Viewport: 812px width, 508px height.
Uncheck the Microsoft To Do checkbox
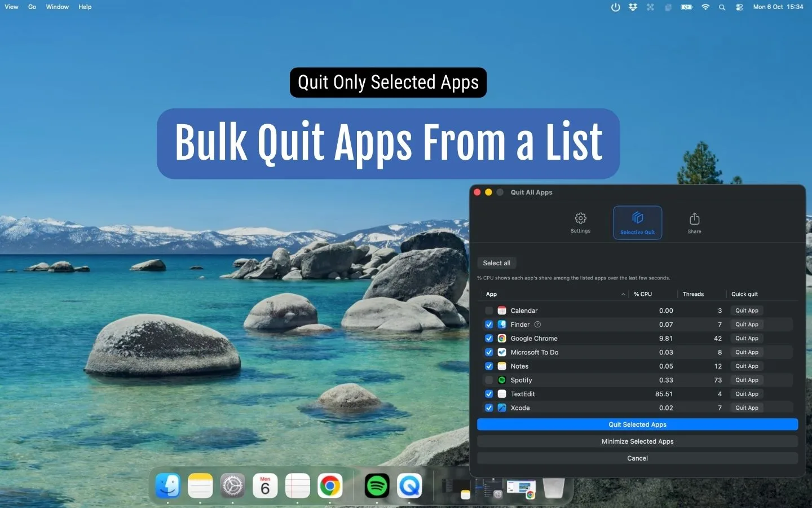(489, 352)
